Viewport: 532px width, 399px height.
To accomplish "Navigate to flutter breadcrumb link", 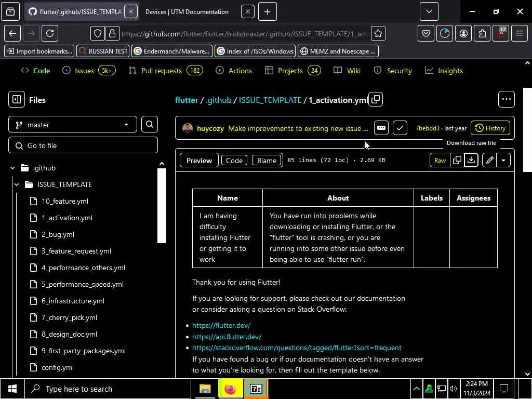I will pos(187,100).
